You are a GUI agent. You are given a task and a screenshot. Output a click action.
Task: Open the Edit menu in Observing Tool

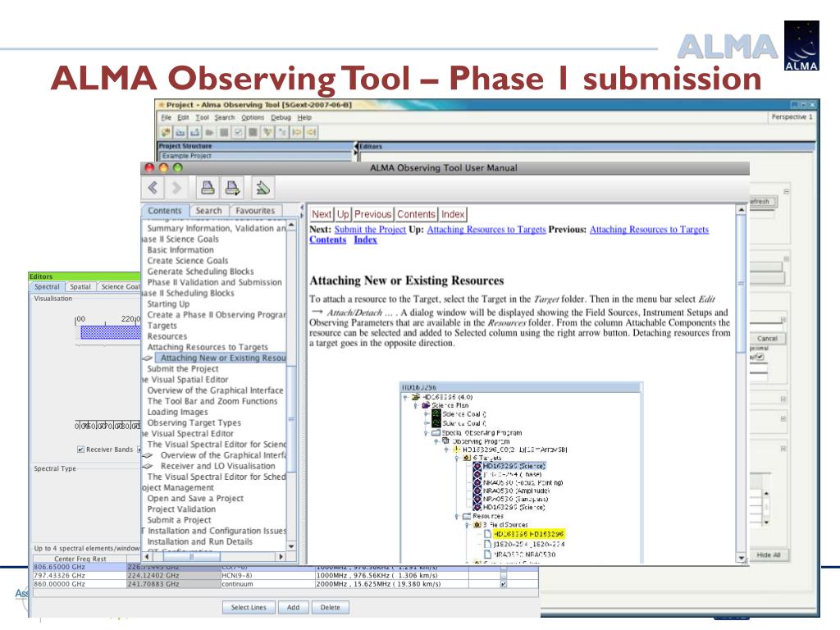click(x=183, y=117)
